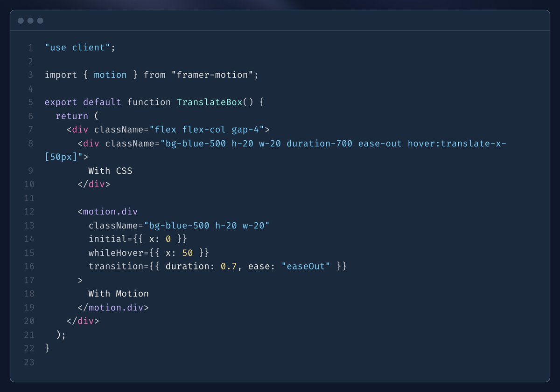The width and height of the screenshot is (560, 392).
Task: Click line number 12 in the gutter
Action: [x=29, y=212]
